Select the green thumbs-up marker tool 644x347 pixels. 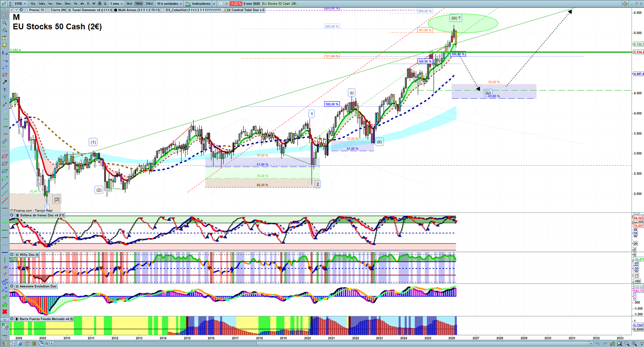(4, 305)
